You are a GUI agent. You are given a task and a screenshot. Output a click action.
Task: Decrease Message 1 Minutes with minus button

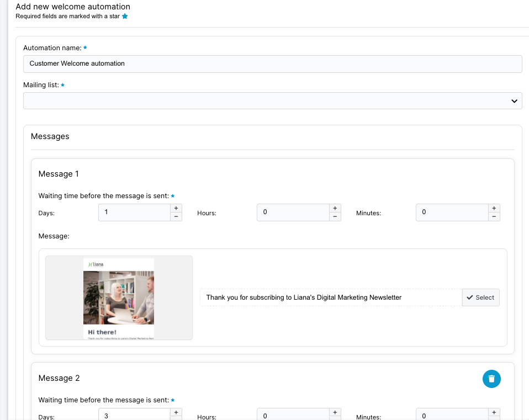494,217
